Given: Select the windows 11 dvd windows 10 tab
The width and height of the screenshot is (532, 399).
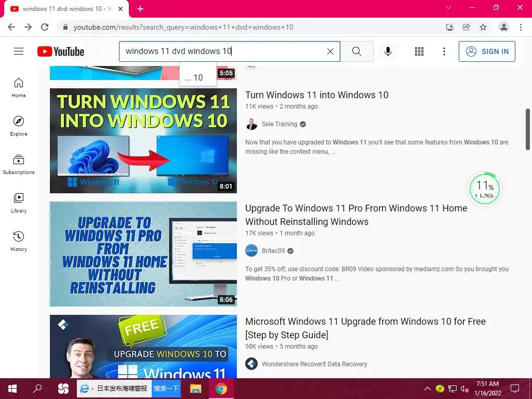Looking at the screenshot, I should click(x=66, y=9).
